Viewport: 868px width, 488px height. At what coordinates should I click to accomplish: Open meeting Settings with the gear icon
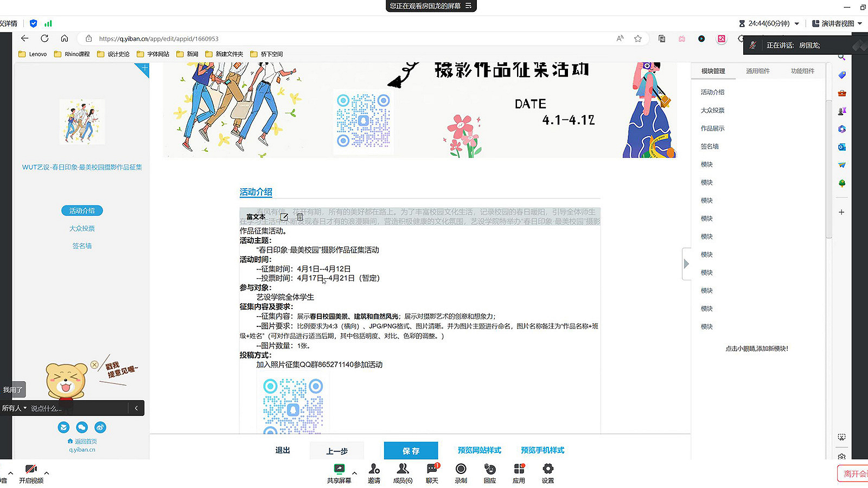point(548,473)
